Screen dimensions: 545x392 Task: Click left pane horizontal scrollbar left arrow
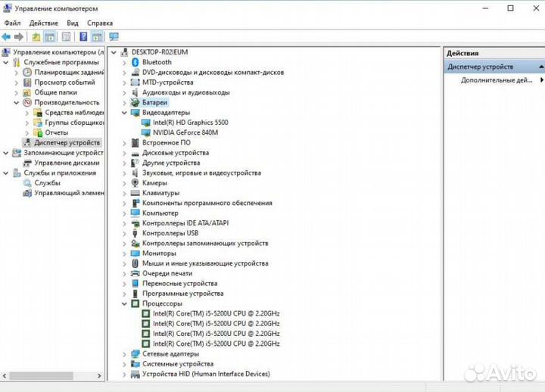pos(5,375)
